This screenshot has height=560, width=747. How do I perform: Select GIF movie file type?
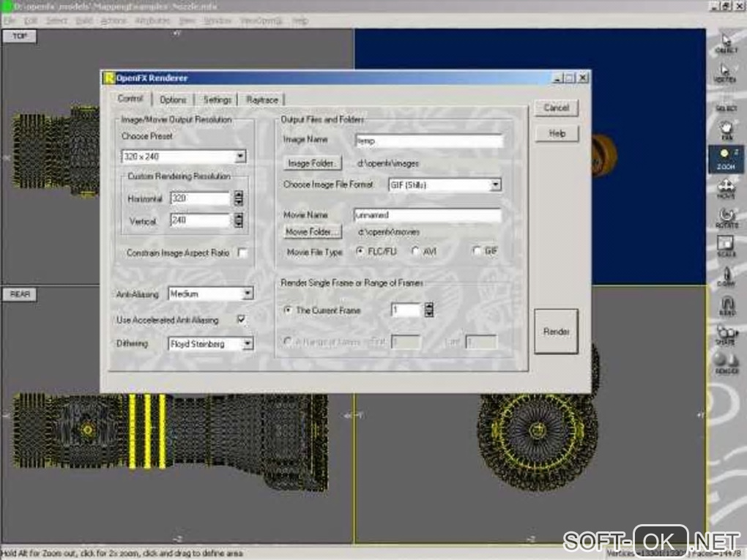(x=477, y=250)
